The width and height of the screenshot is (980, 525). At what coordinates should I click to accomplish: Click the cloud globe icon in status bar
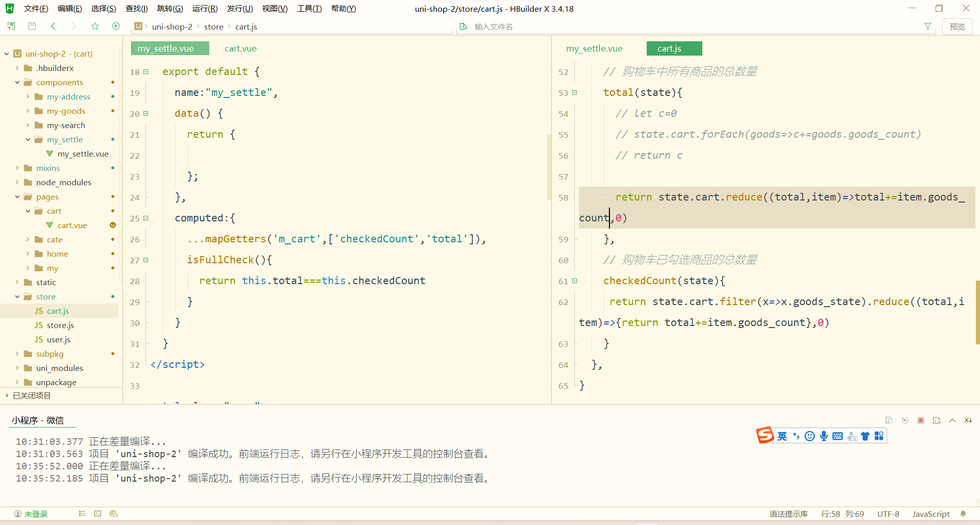coord(114,514)
